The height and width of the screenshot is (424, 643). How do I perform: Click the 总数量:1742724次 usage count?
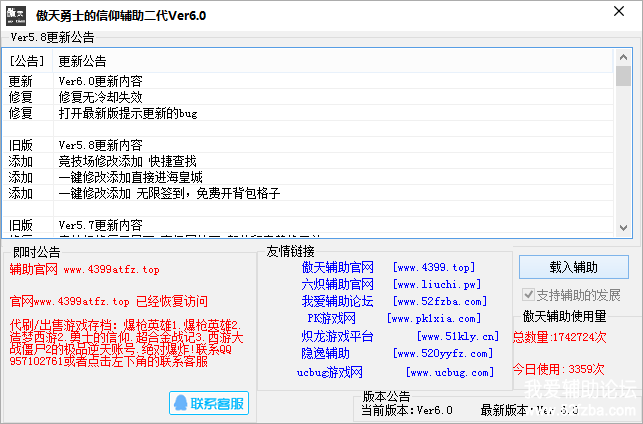(x=559, y=337)
